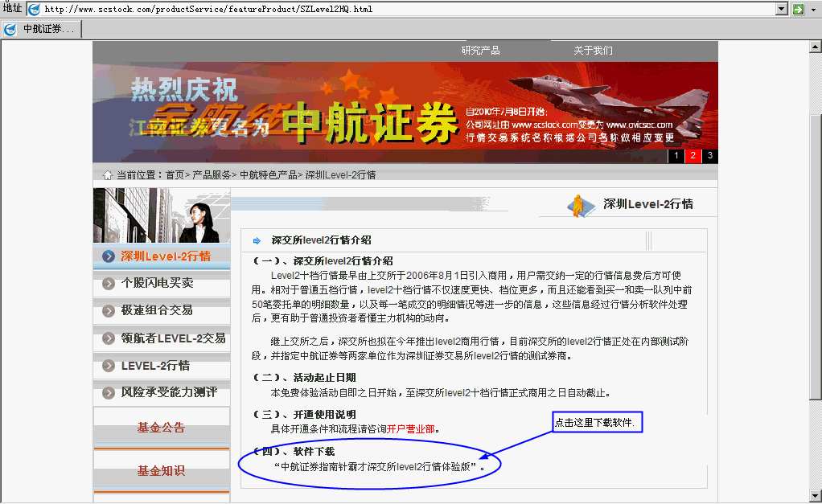Click bullet icon beside 风险承受能力测评
Viewport: 822px width, 504px height.
(x=109, y=393)
